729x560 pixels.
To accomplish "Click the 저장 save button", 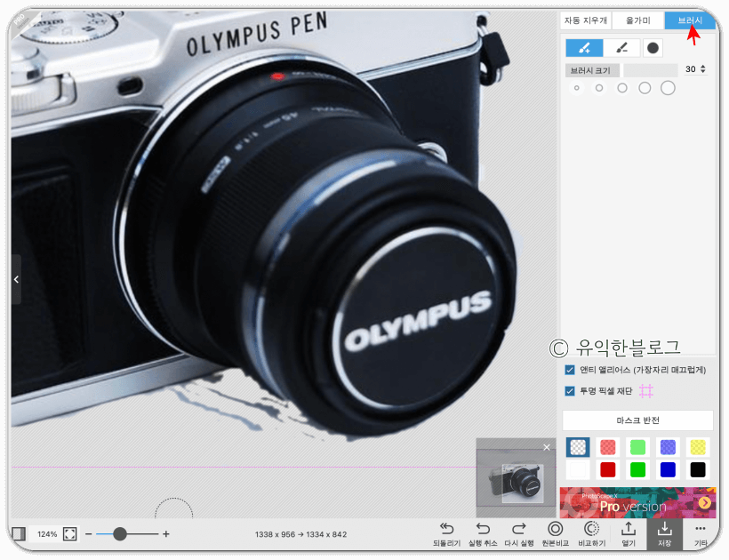I will pyautogui.click(x=664, y=534).
